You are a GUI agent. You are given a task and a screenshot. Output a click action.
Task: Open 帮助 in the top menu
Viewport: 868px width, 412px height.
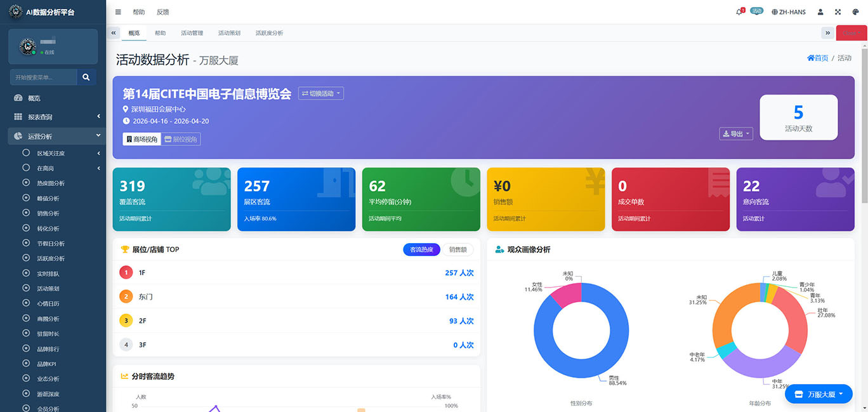coord(138,12)
